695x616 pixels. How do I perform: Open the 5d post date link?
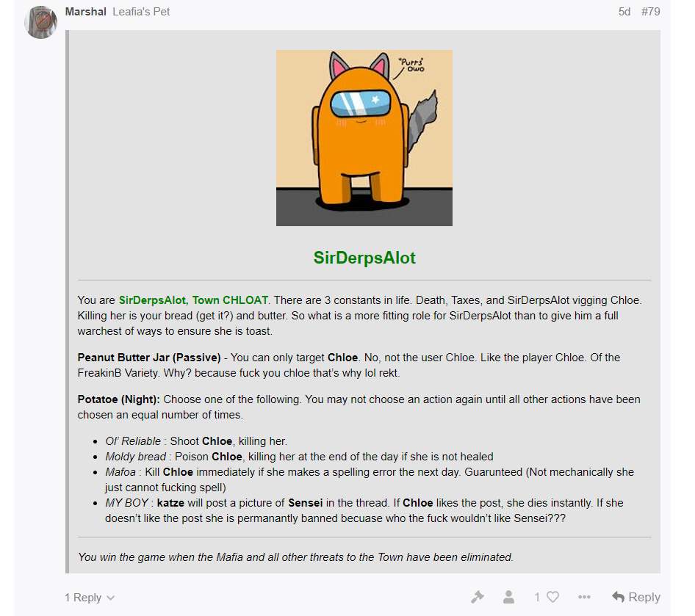tap(624, 12)
